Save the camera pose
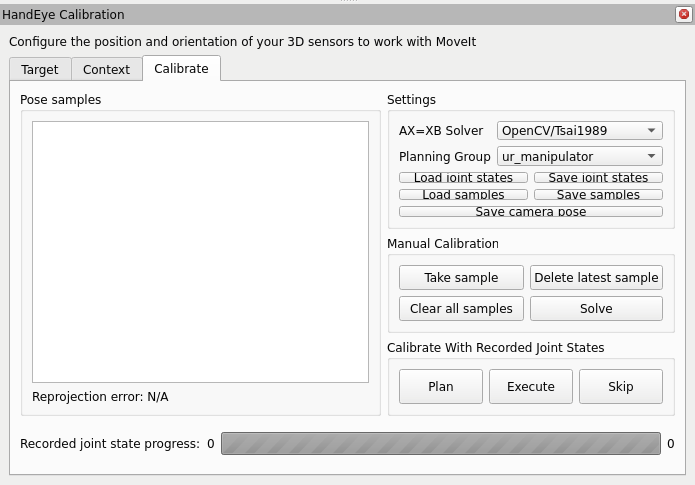 click(530, 212)
